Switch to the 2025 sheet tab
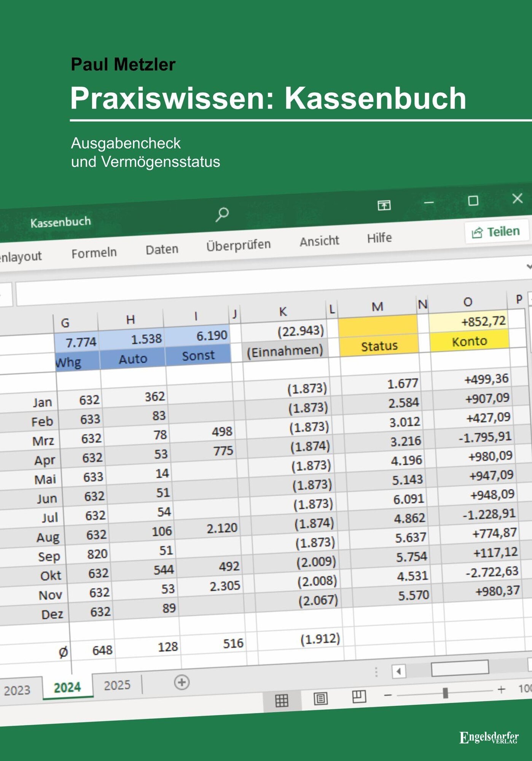 pyautogui.click(x=117, y=685)
